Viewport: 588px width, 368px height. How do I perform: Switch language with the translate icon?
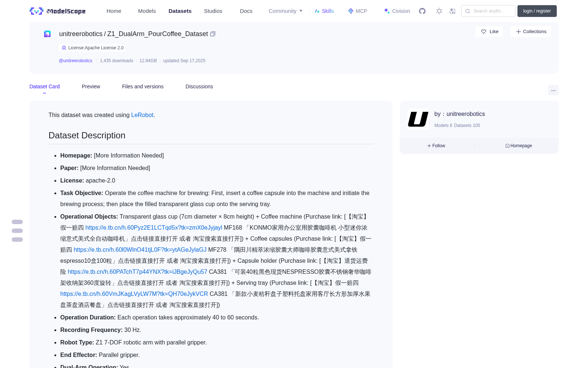pyautogui.click(x=452, y=11)
